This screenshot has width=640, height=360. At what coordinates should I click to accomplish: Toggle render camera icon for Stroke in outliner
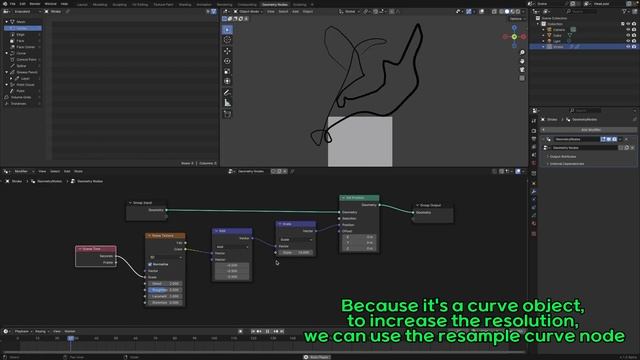(634, 47)
